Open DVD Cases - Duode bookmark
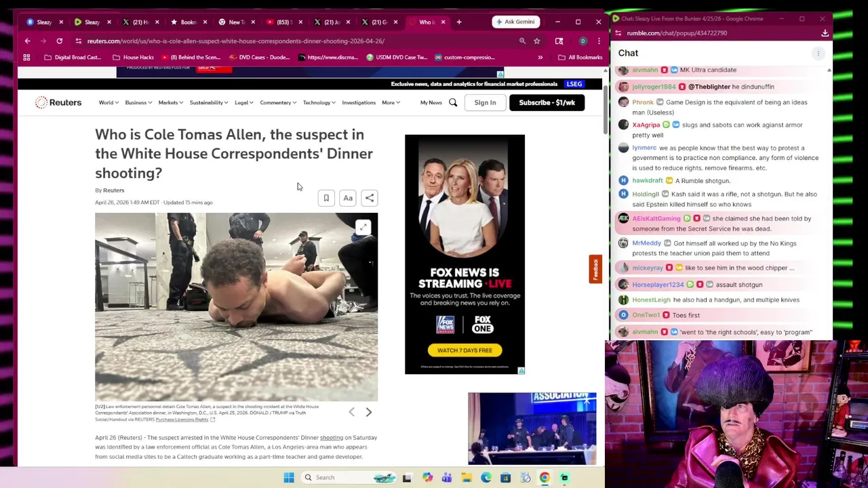 click(259, 57)
